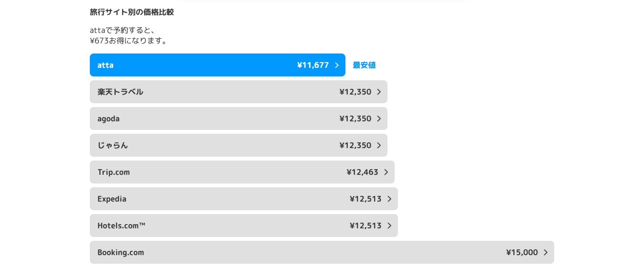Click the chevron arrow in the atta row
This screenshot has height=269, width=644.
[337, 65]
